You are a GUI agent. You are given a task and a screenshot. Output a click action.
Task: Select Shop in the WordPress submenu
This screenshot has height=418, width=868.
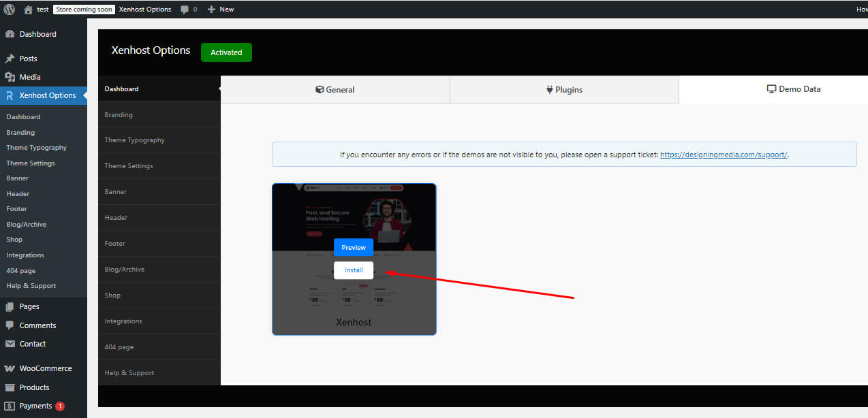pos(14,240)
